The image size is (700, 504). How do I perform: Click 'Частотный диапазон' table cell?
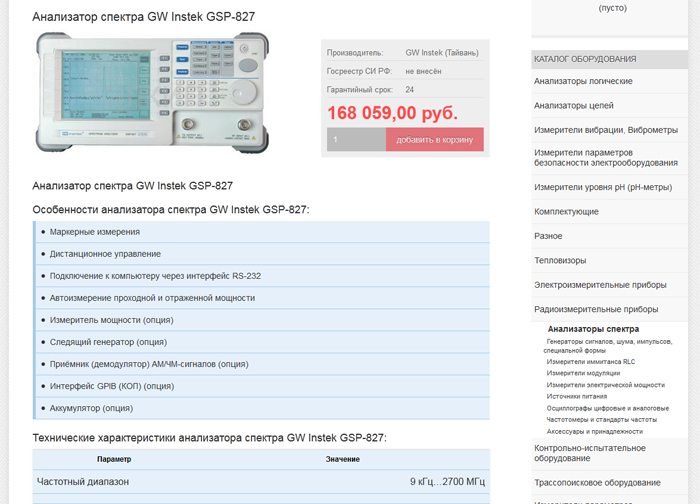coord(83,482)
